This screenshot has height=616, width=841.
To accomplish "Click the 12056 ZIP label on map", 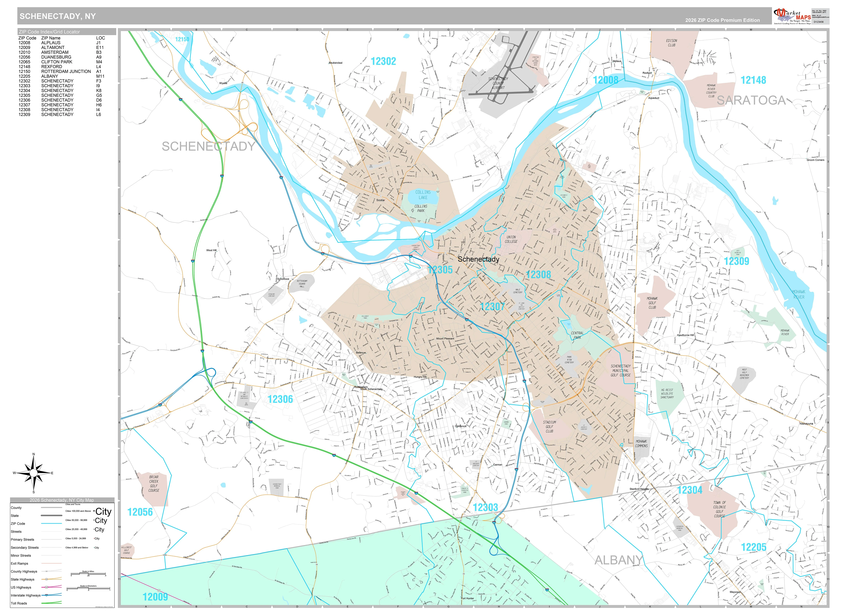I will click(140, 512).
